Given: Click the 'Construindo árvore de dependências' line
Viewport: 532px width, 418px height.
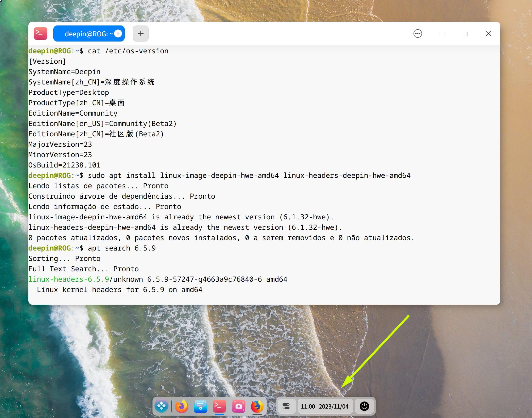Looking at the screenshot, I should click(x=122, y=196).
